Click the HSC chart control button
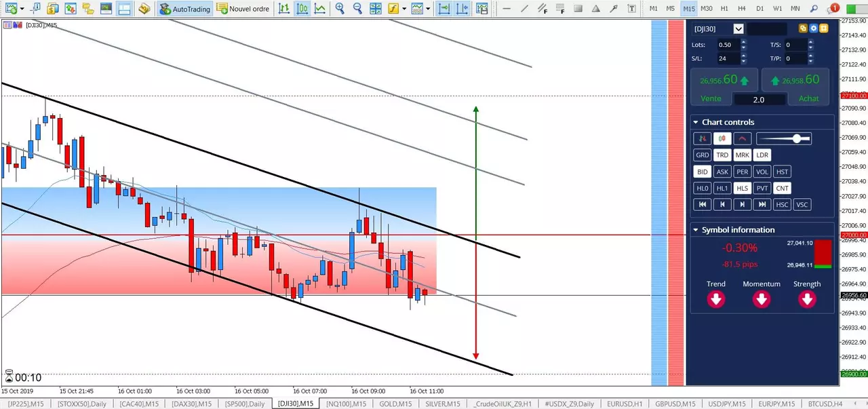868x409 pixels. [x=783, y=204]
